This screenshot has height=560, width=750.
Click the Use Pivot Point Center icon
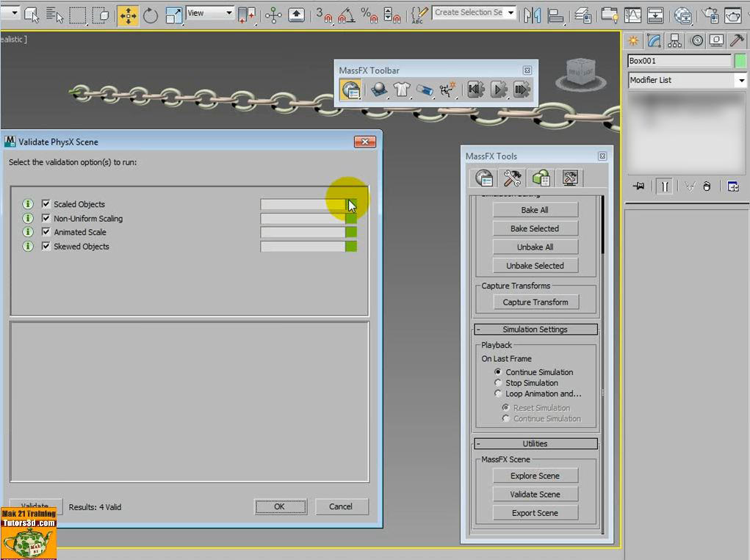pos(247,15)
